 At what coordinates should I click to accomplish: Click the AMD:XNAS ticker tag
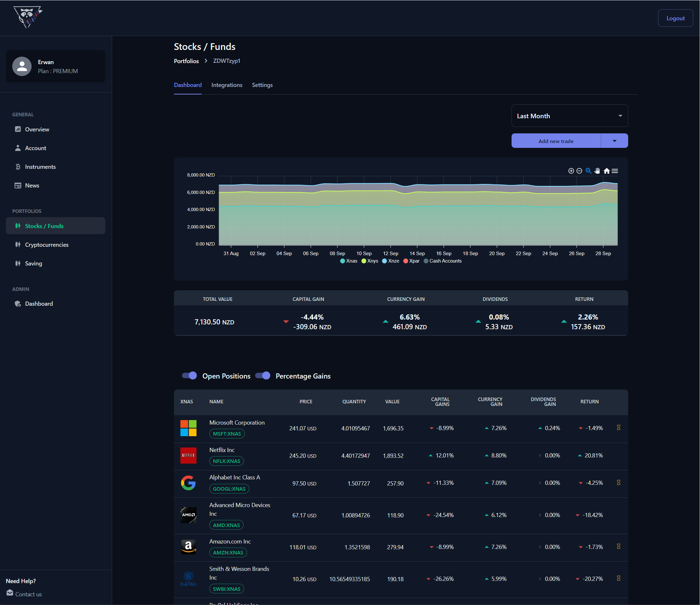pos(226,525)
